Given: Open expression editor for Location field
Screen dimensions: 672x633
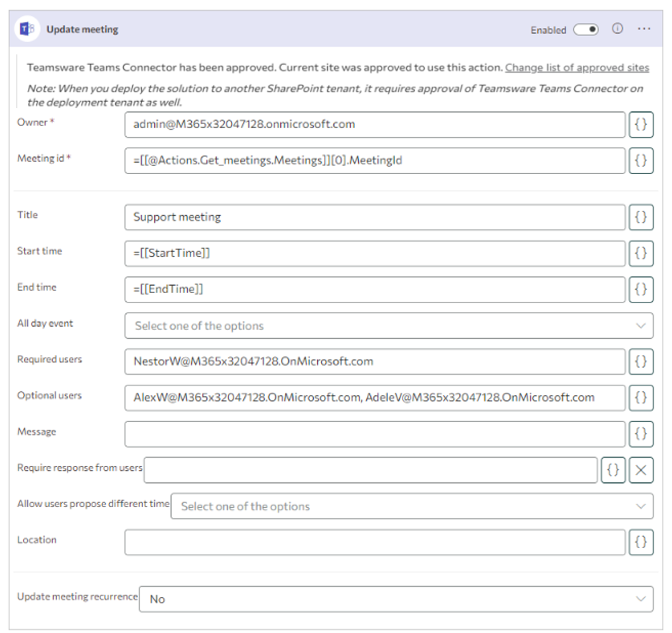Looking at the screenshot, I should point(641,542).
